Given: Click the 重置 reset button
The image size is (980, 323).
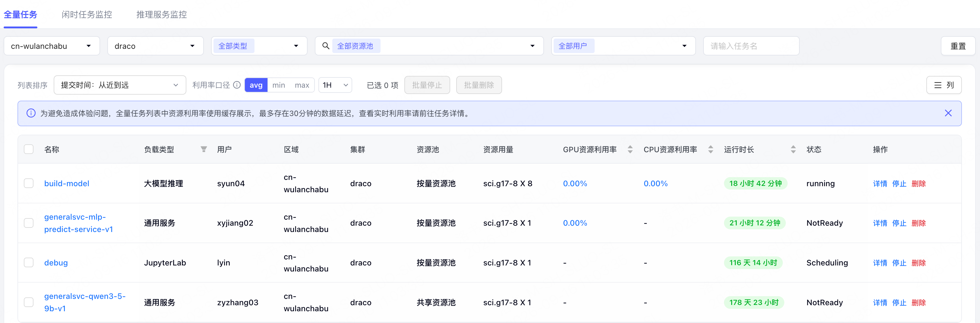Looking at the screenshot, I should point(958,46).
